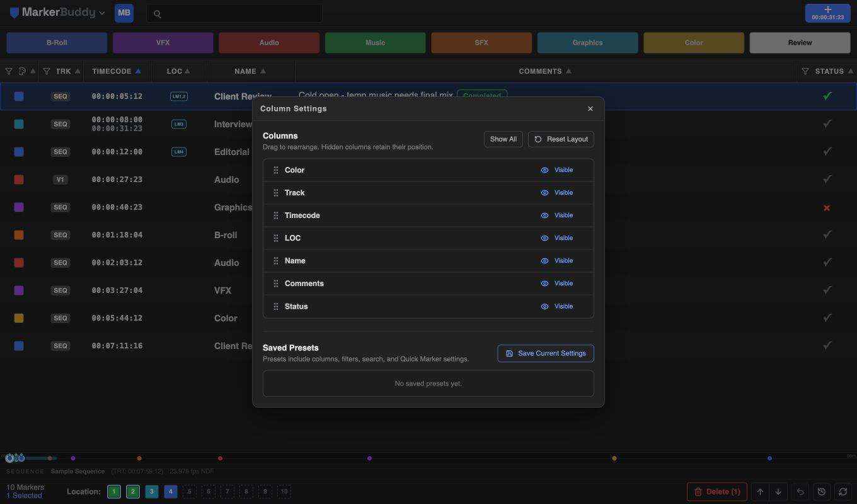Select the Graphics quick marker
This screenshot has width=857, height=504.
[x=587, y=43]
